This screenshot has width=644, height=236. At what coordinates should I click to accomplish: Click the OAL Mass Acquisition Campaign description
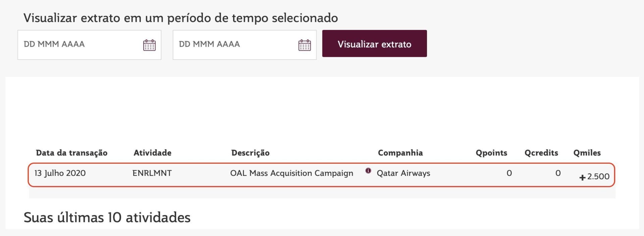coord(291,173)
